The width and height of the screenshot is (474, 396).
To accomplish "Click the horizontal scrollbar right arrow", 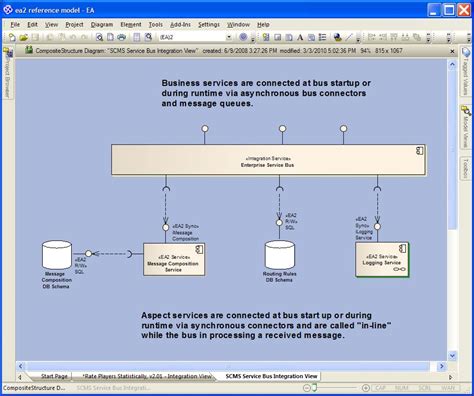I will click(x=442, y=366).
